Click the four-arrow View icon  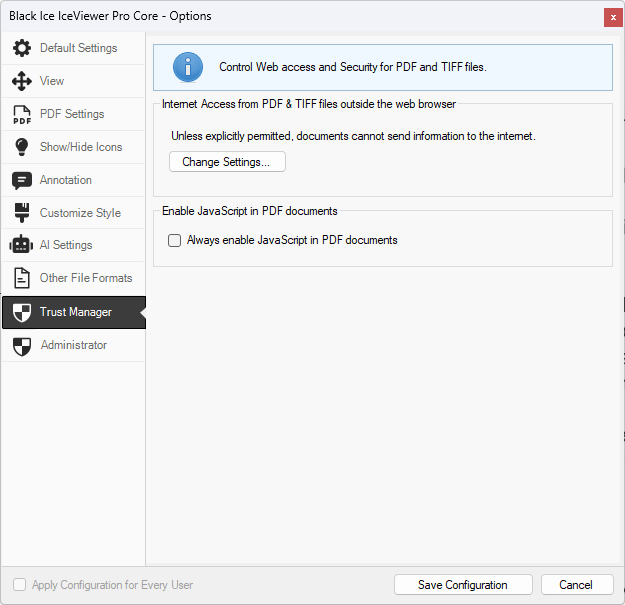(x=22, y=81)
